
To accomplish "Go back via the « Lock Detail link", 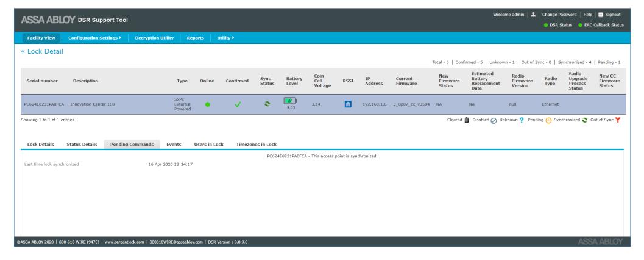I will pyautogui.click(x=42, y=52).
